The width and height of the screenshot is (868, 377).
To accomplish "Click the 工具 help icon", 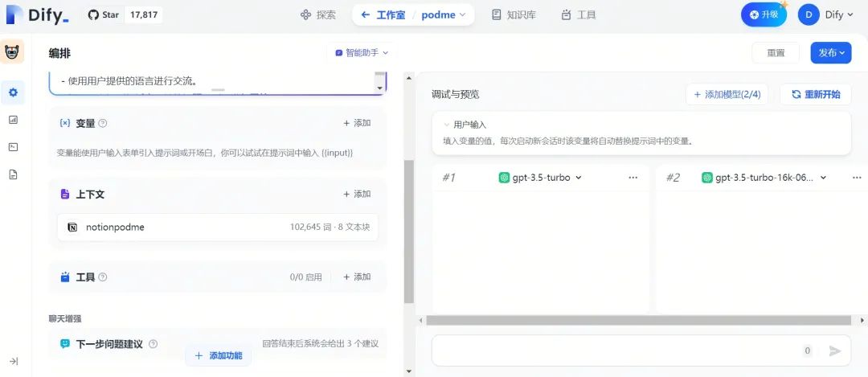I will pos(102,277).
